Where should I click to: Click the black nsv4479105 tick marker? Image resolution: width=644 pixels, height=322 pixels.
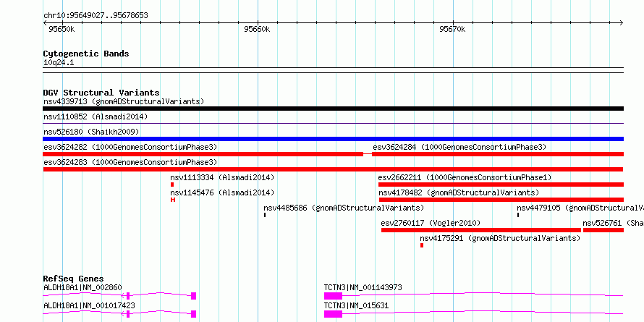(x=518, y=215)
